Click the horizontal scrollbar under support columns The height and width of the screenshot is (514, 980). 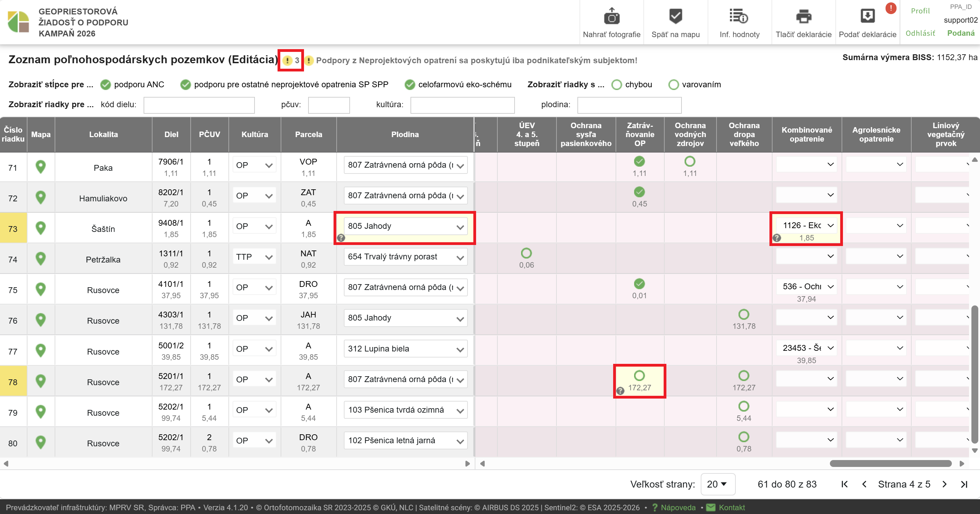[890, 463]
